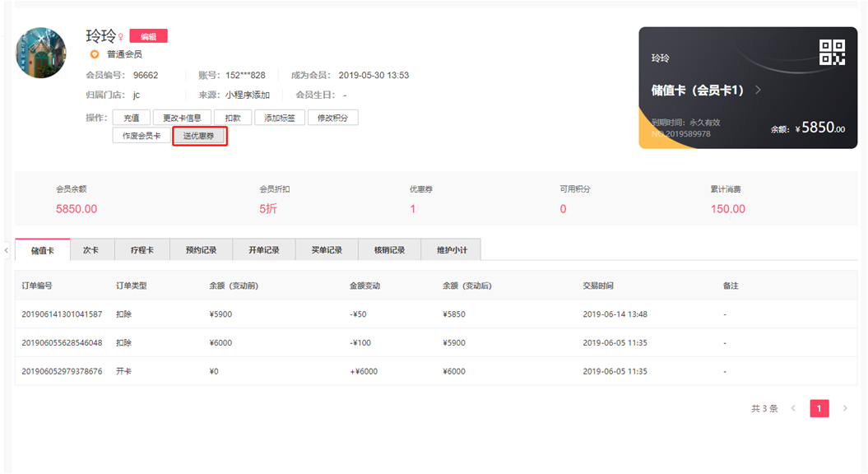Image resolution: width=868 pixels, height=474 pixels.
Task: Click the 送优惠券 button
Action: pos(199,136)
